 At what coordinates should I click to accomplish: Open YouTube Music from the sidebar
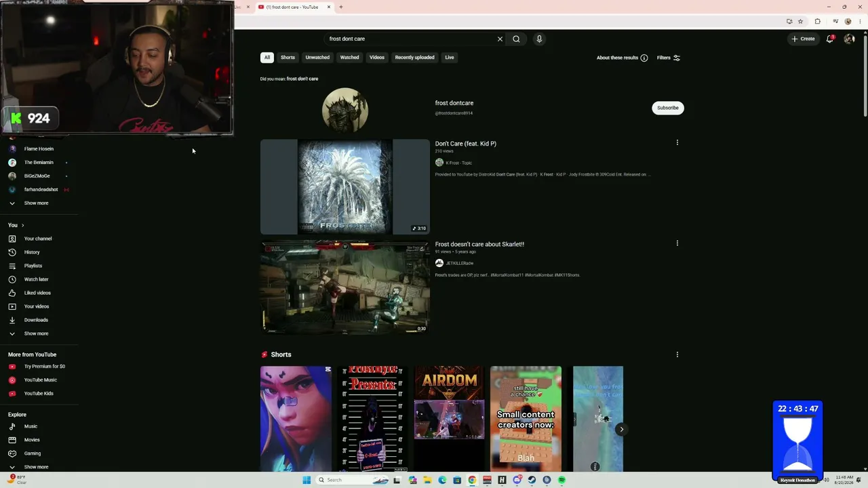[41, 380]
